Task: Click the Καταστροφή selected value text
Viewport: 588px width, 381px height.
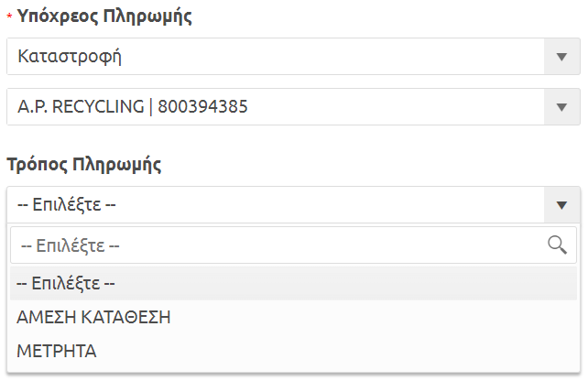Action: [x=70, y=57]
